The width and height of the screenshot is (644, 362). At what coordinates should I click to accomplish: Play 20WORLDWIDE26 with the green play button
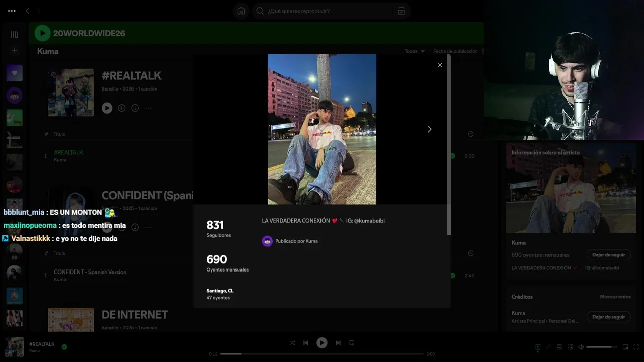pos(42,33)
